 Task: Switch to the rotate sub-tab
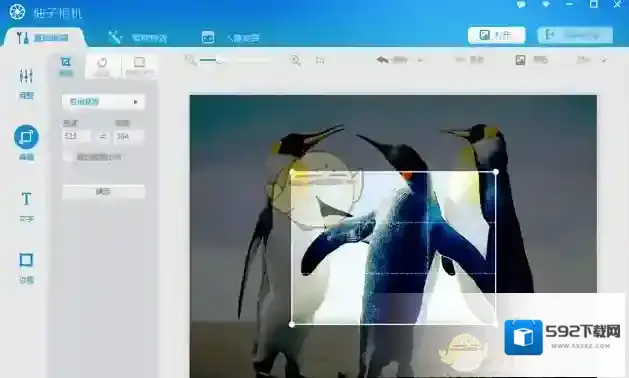pyautogui.click(x=102, y=66)
